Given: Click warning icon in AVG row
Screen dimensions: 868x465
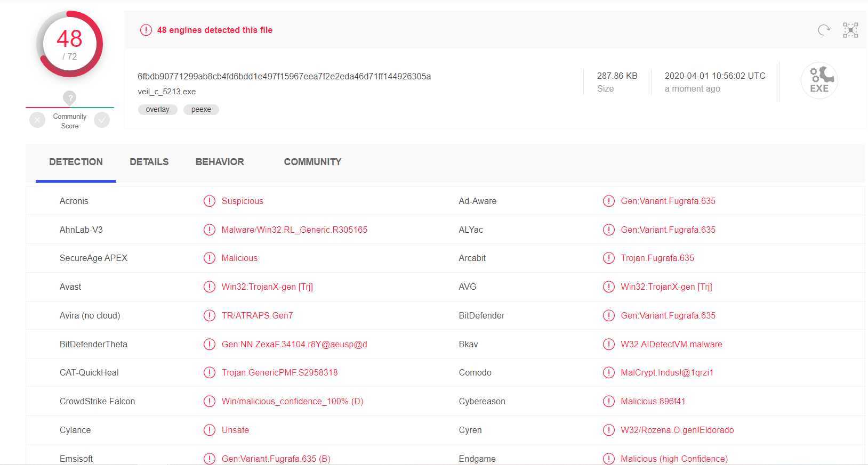Looking at the screenshot, I should 609,287.
